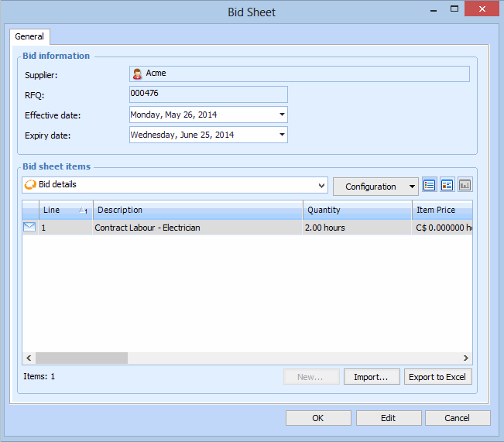Click the Description column header
The image size is (504, 442).
[197, 210]
